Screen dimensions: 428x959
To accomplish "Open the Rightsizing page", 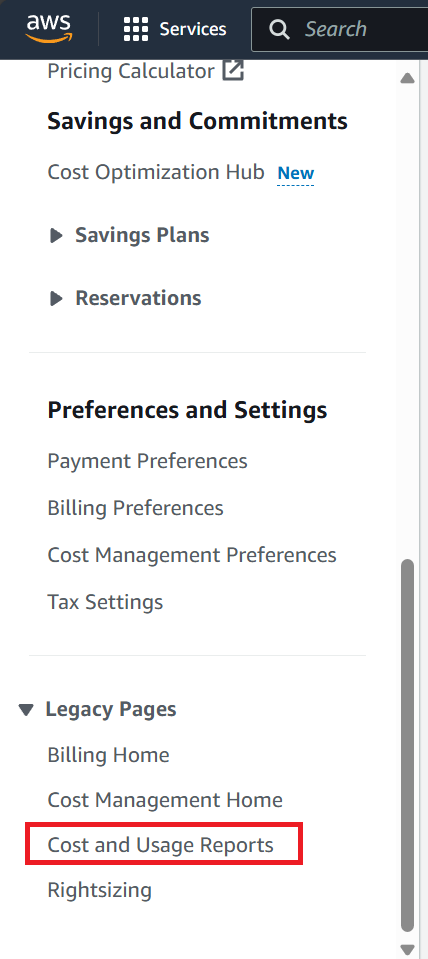I will click(x=100, y=890).
